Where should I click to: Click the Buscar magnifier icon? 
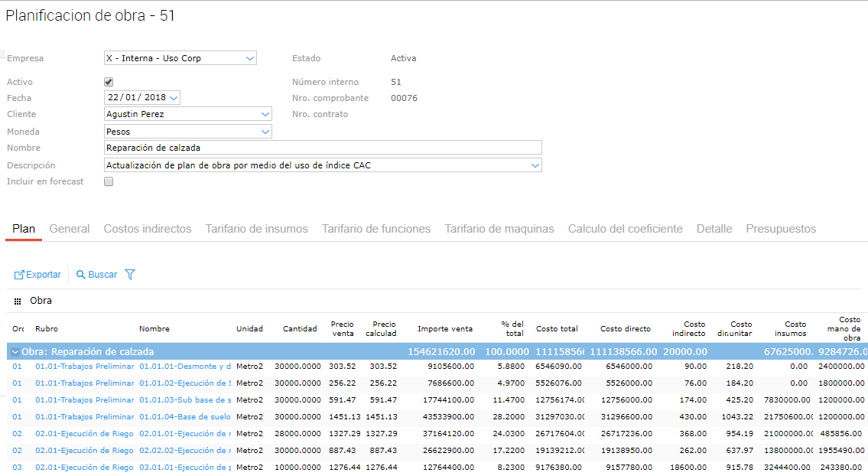81,275
